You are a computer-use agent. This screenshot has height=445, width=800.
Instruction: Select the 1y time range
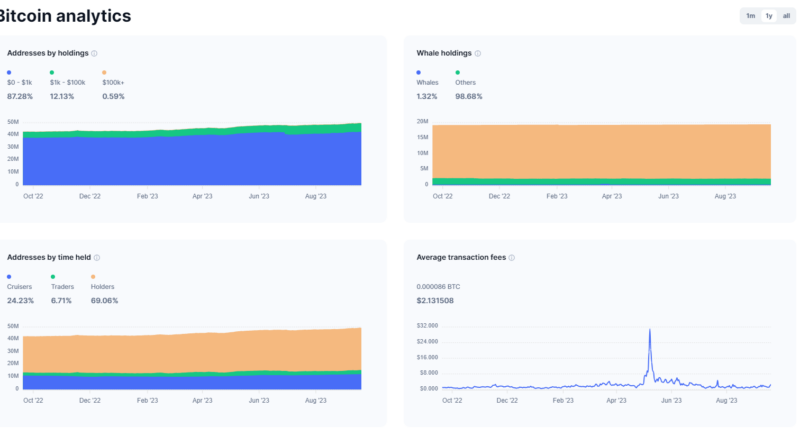click(x=768, y=16)
